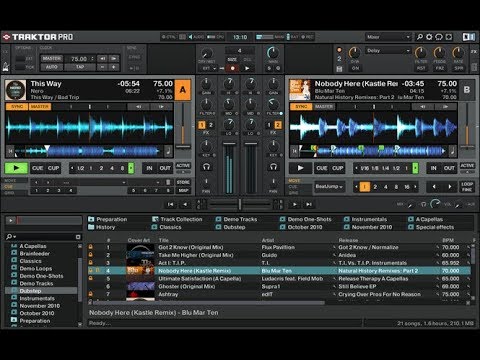This screenshot has width=480, height=360.
Task: Select the Demo Tracks favorite
Action: 236,219
